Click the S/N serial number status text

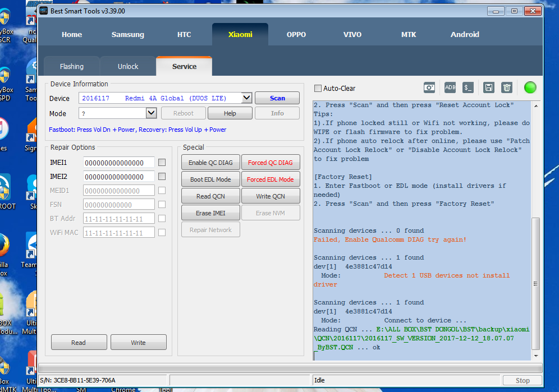tap(77, 380)
